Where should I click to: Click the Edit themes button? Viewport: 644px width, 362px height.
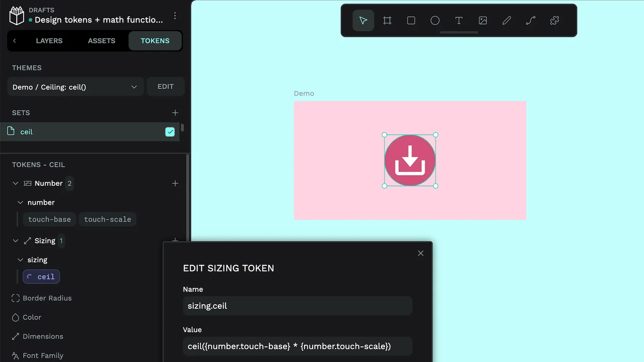tap(166, 87)
